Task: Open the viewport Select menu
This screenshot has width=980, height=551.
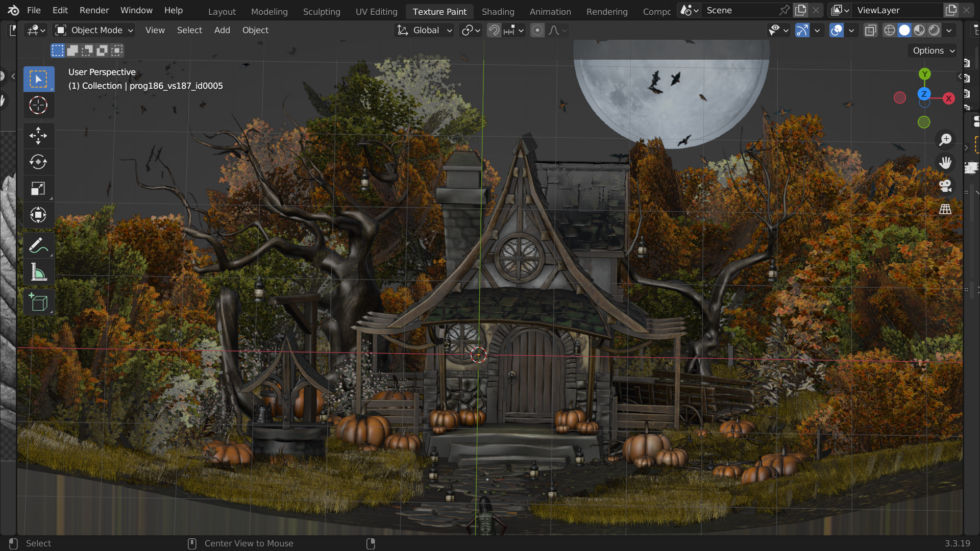Action: (189, 30)
